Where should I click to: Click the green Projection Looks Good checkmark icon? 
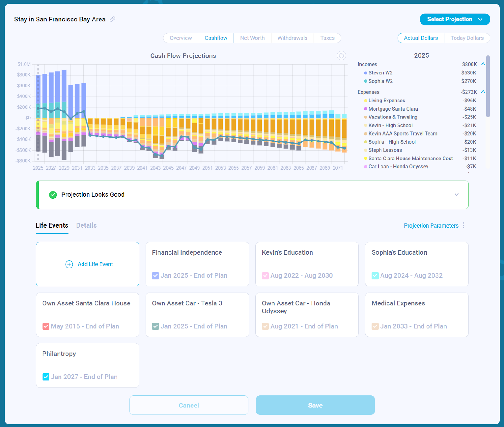coord(53,195)
